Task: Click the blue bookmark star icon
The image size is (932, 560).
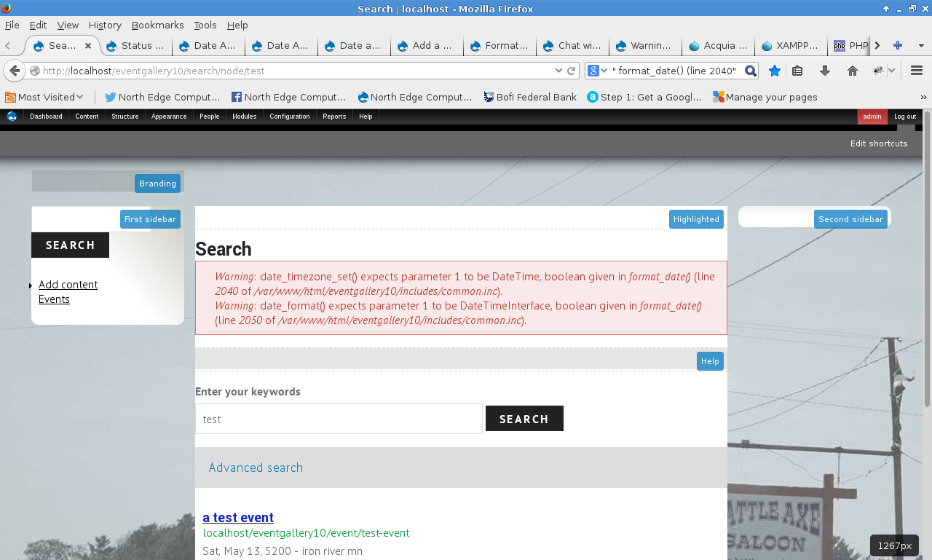Action: [775, 71]
